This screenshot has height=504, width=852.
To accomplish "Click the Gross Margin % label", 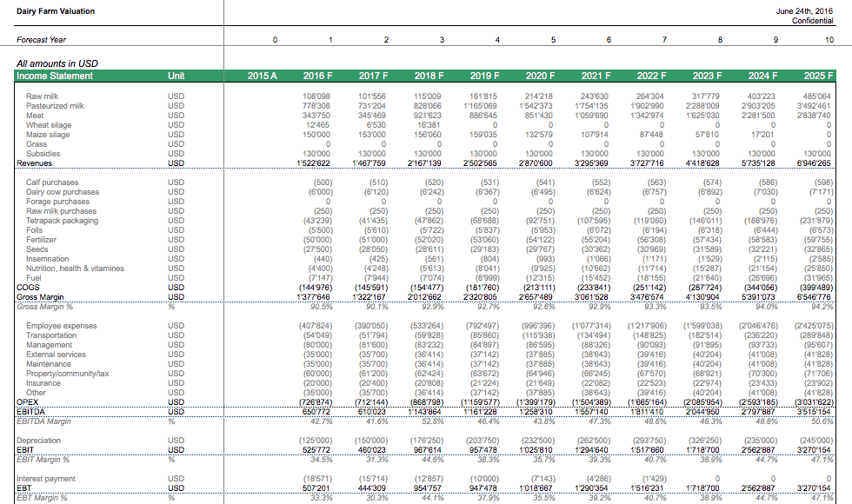I will pyautogui.click(x=44, y=307).
